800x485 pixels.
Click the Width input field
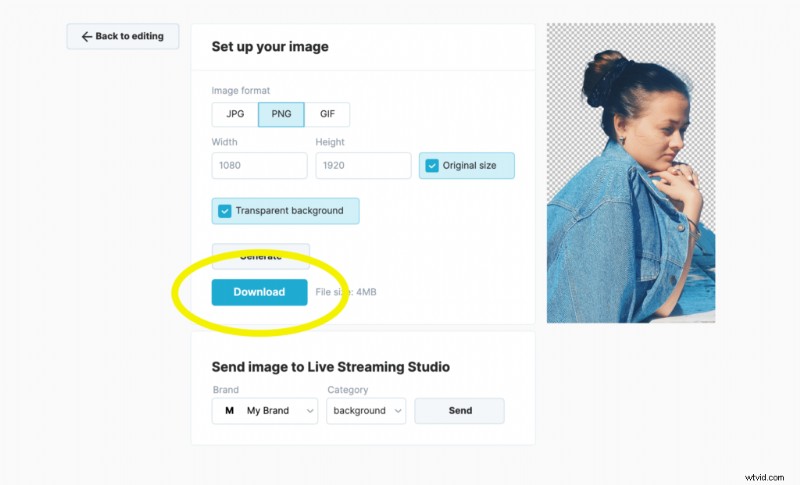(x=260, y=165)
